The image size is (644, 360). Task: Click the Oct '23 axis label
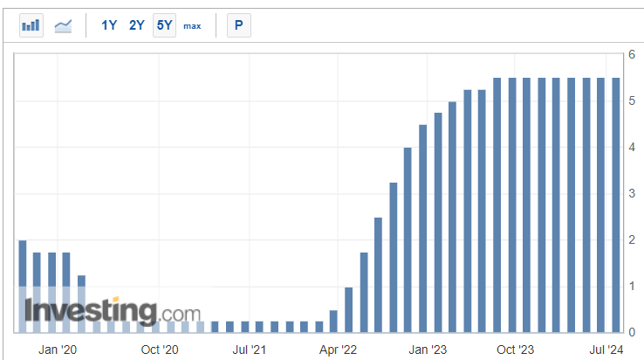coord(515,350)
